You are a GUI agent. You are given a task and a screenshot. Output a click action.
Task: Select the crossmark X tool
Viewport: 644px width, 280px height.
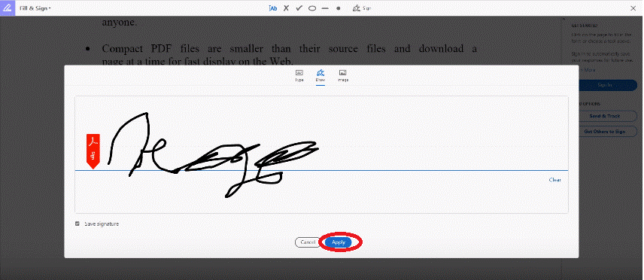pos(287,8)
